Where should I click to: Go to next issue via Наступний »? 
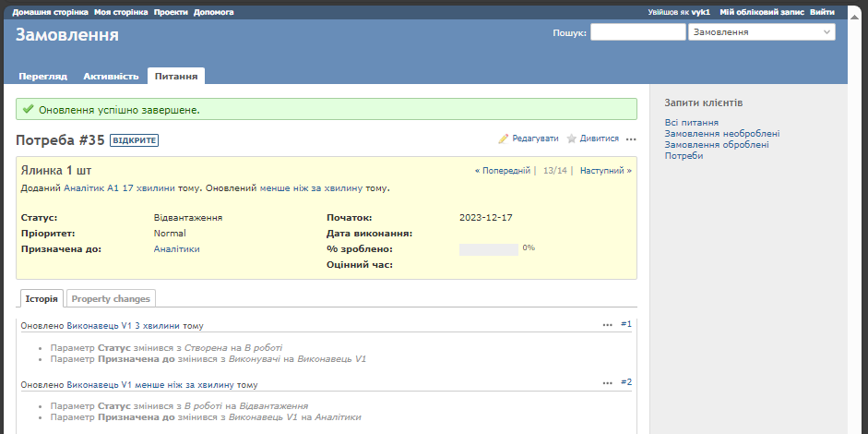click(x=605, y=171)
